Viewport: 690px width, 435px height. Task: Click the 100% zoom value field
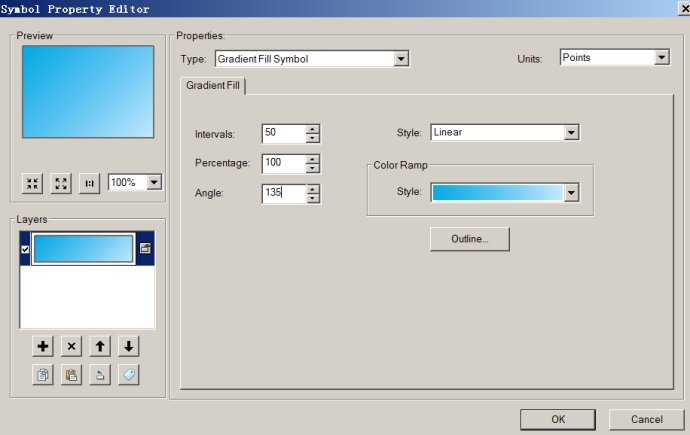128,182
